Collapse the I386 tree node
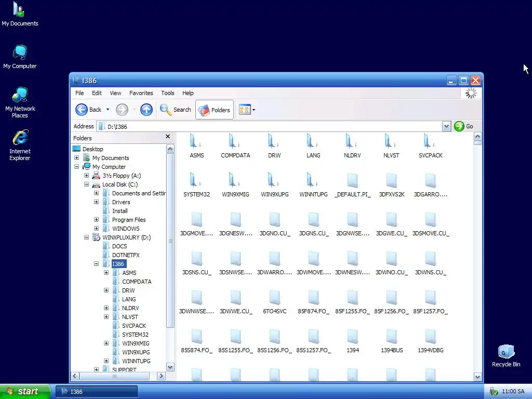The image size is (532, 399). [96, 263]
